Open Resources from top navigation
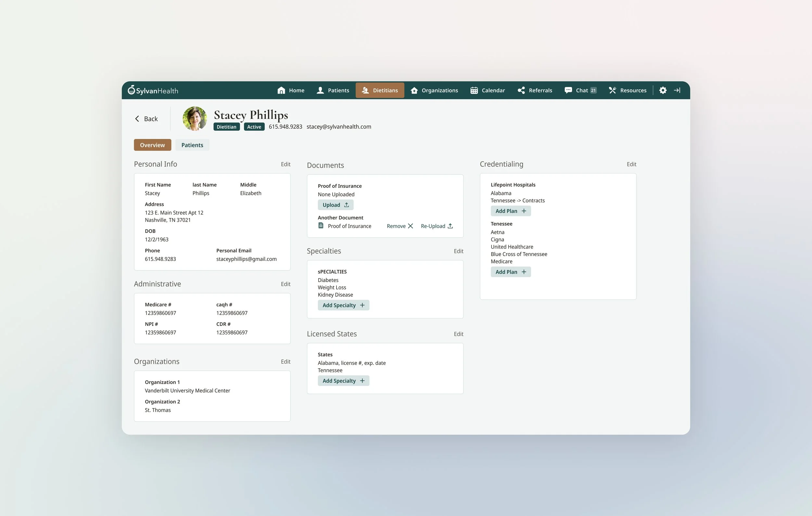The image size is (812, 516). (x=628, y=90)
